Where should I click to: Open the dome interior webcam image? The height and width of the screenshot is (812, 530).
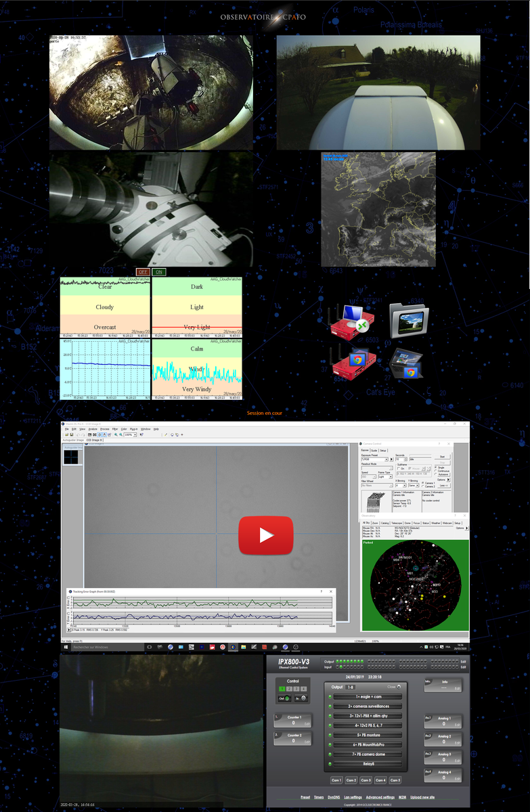tap(151, 92)
